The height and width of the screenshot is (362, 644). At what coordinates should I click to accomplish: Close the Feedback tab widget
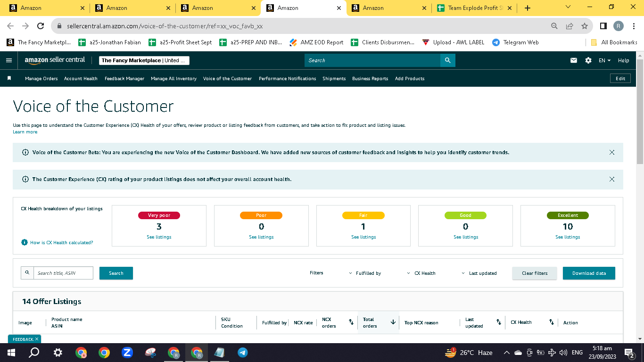[37, 339]
